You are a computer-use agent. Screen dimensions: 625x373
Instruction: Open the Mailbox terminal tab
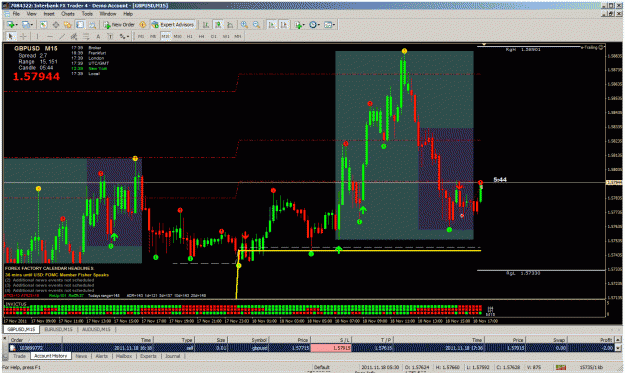(124, 356)
